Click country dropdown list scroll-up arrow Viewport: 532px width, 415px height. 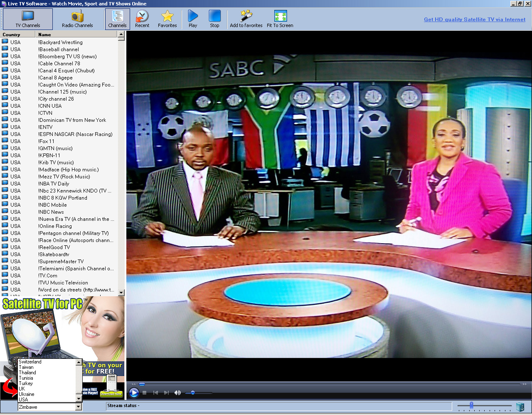tap(79, 362)
